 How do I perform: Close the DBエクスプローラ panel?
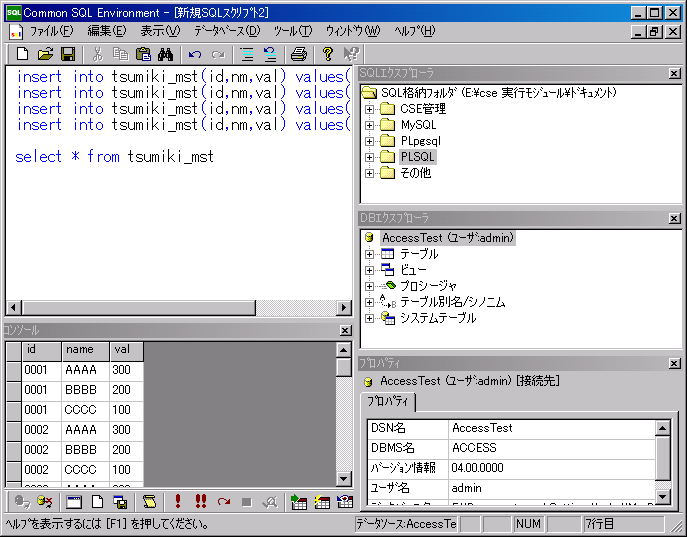[x=674, y=218]
